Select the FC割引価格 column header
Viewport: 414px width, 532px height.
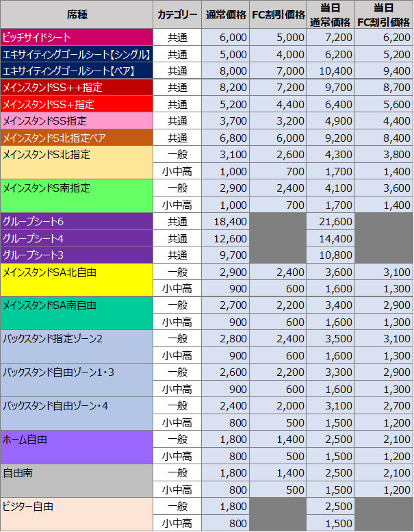click(279, 14)
